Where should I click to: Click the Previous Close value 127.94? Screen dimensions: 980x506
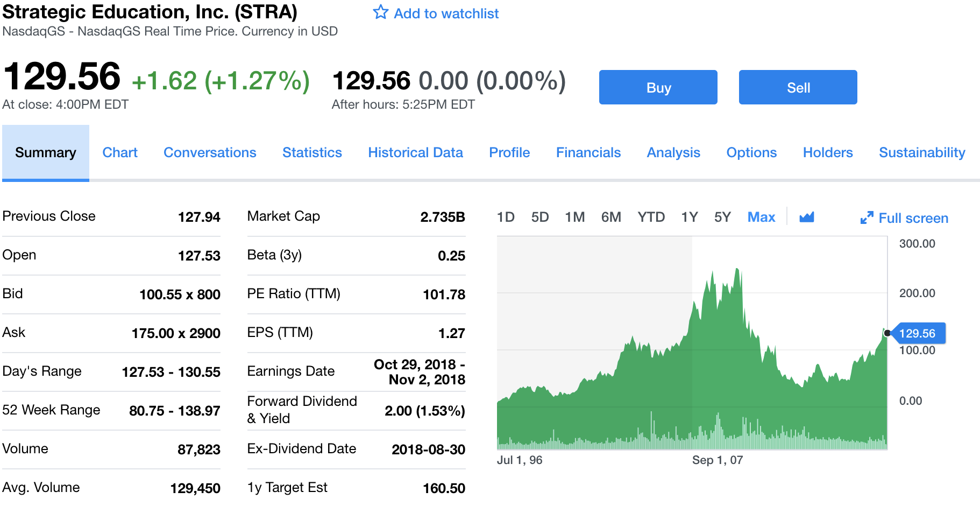pos(199,217)
